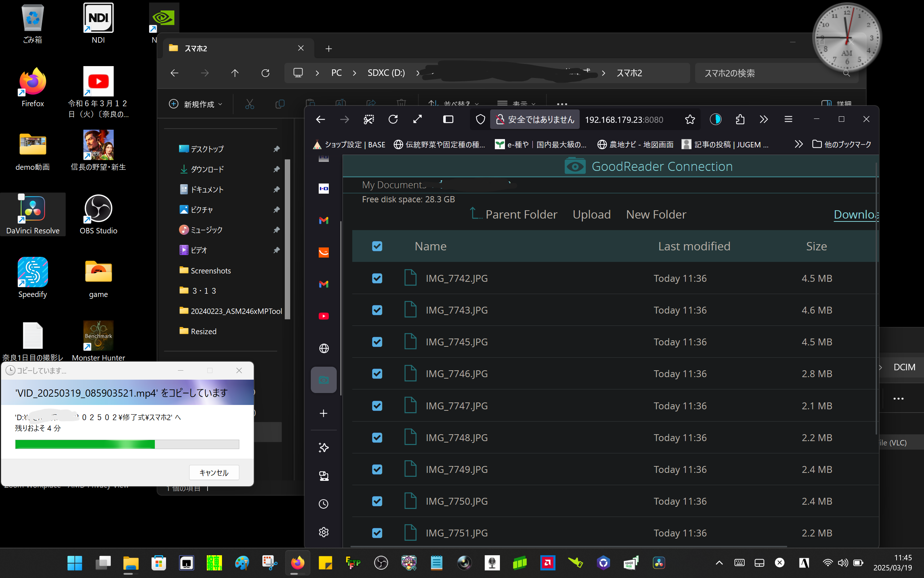Image resolution: width=924 pixels, height=578 pixels.
Task: Click Explorer navigation pane scrollbar
Action: pyautogui.click(x=288, y=239)
